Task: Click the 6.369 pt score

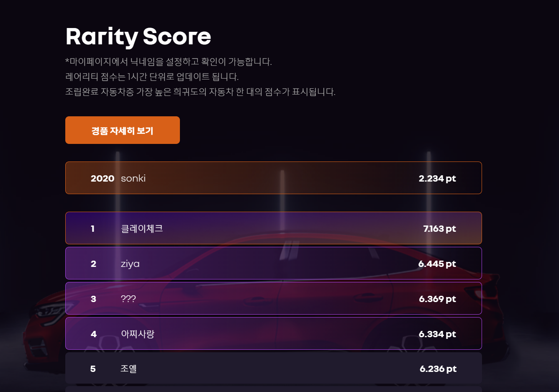Action: pyautogui.click(x=437, y=299)
